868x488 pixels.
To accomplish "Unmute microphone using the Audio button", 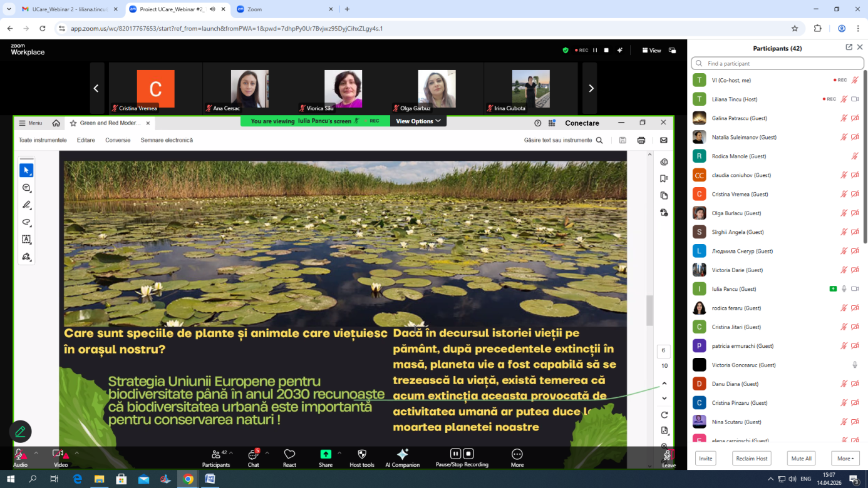I will pos(20,455).
